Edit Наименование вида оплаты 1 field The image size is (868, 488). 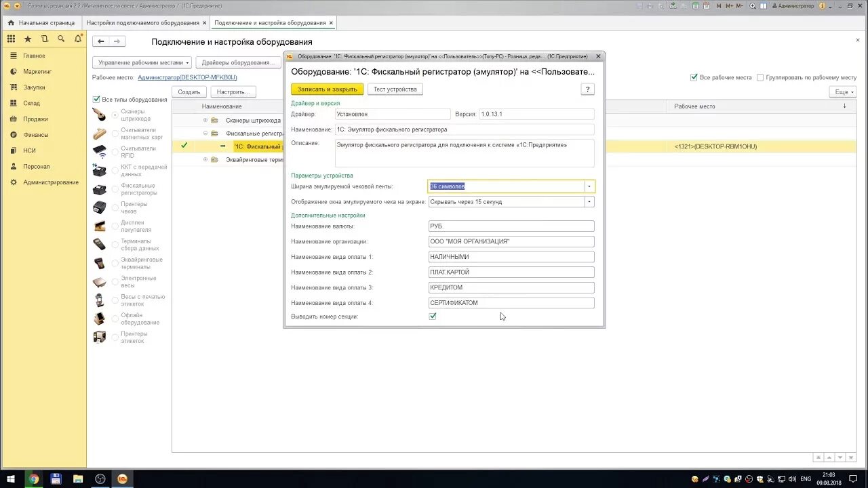click(x=511, y=257)
